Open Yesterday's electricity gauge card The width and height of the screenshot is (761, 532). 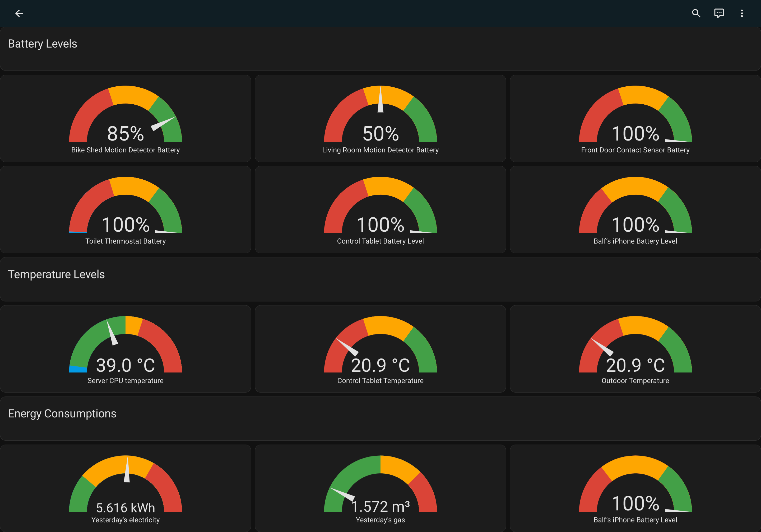point(125,488)
